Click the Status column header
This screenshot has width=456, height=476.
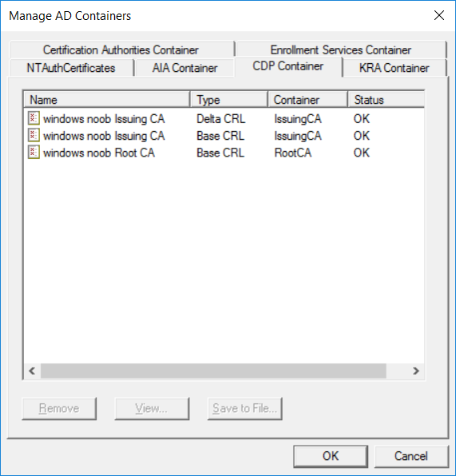[x=387, y=100]
